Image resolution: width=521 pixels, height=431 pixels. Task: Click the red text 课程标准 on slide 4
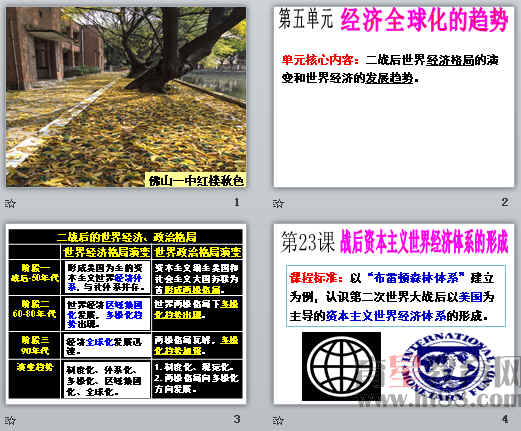(x=313, y=278)
